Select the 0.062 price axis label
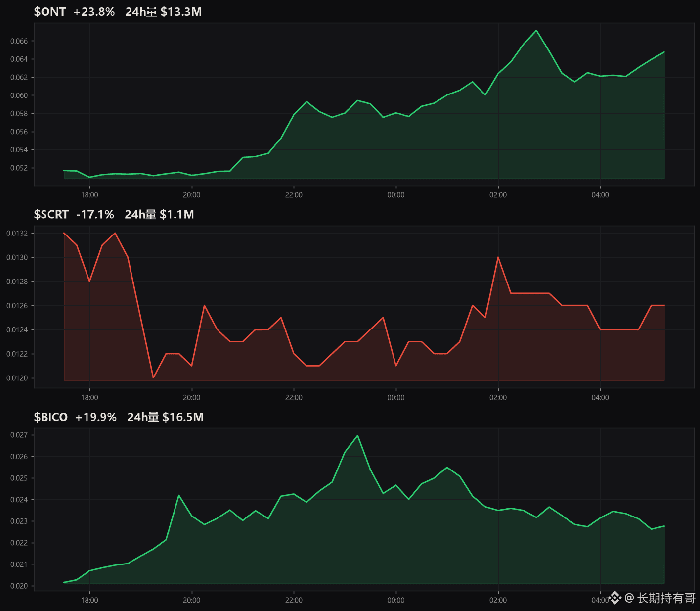 (x=19, y=77)
